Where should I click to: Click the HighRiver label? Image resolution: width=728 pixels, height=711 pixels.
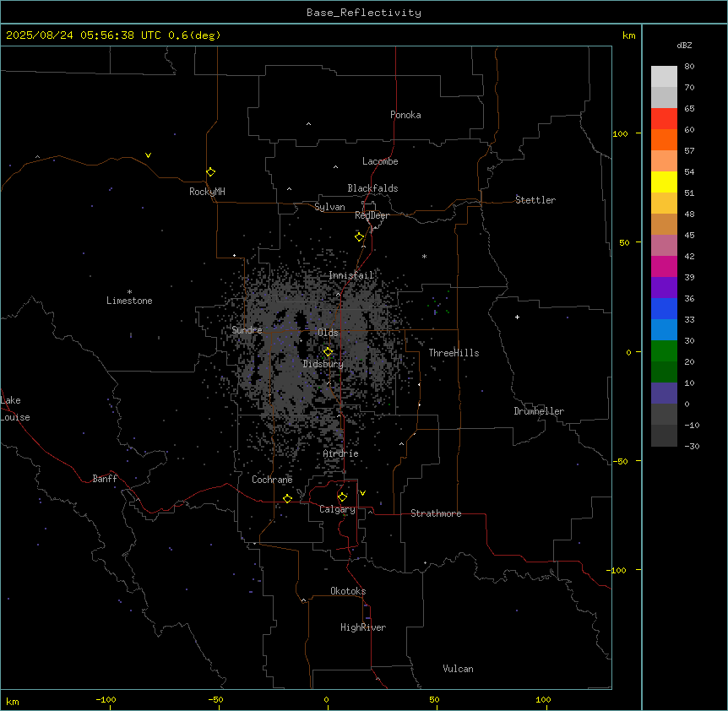363,627
